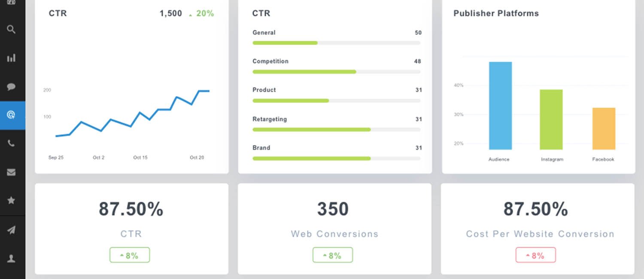
Task: Click the Retargeting progress bar
Action: (x=336, y=130)
